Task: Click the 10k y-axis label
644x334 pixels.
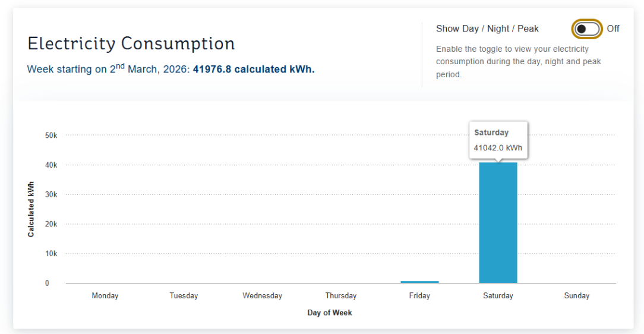Action: pos(51,254)
